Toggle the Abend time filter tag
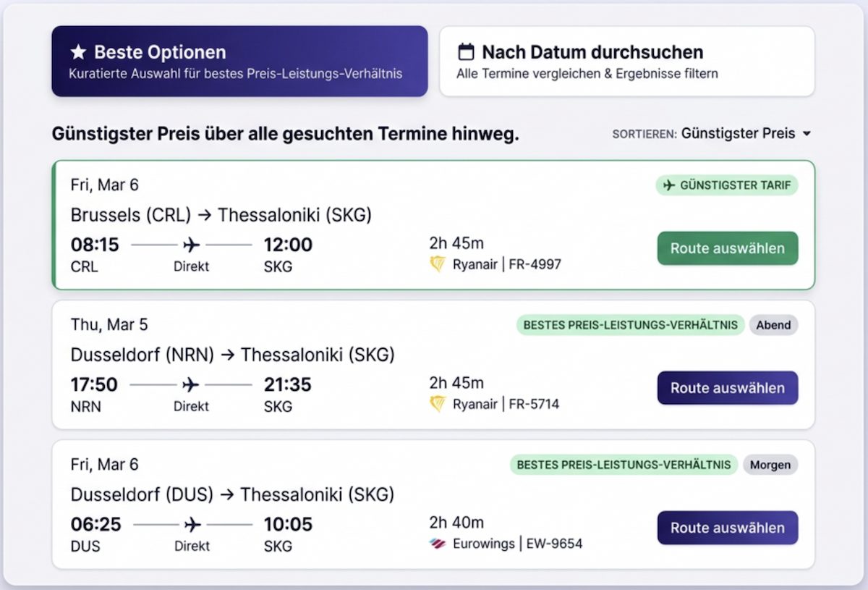Viewport: 868px width, 590px height. pyautogui.click(x=773, y=325)
